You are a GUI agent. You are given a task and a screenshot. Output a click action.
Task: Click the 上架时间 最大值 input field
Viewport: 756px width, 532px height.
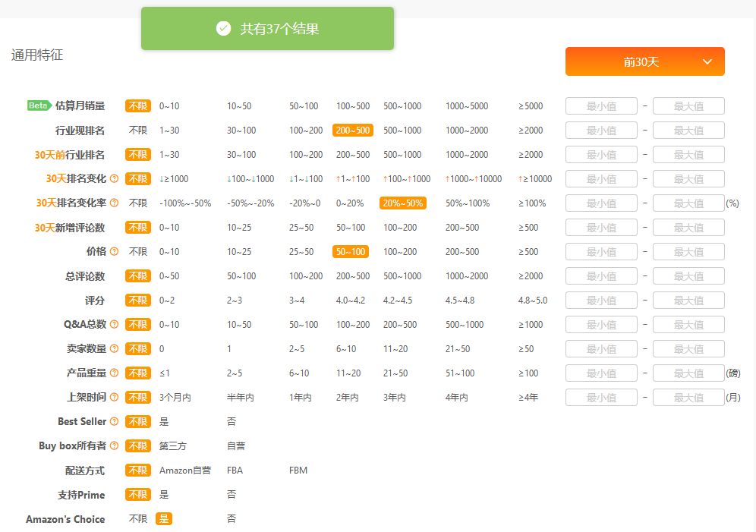[688, 398]
